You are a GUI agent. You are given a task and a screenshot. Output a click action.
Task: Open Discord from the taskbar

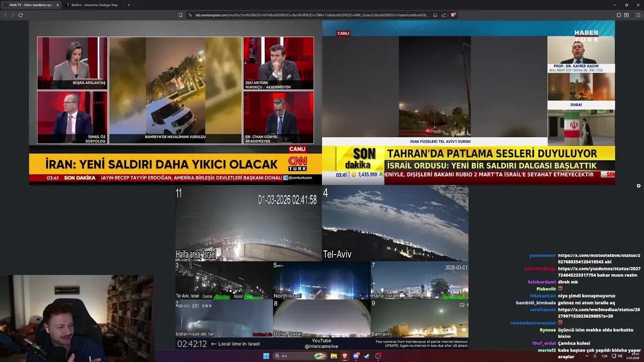356,356
